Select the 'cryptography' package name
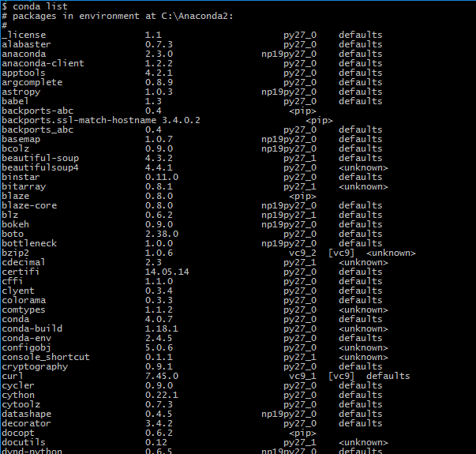476x454 pixels. coord(35,366)
